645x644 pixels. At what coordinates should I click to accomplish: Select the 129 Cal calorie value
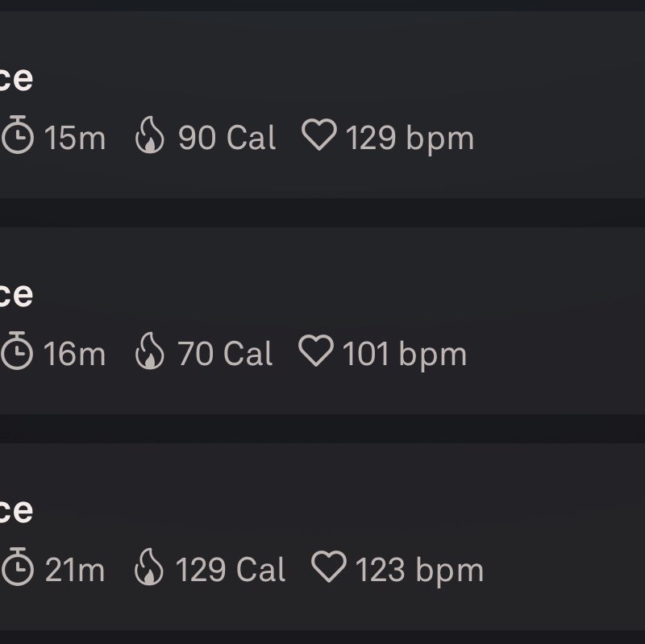pyautogui.click(x=231, y=570)
